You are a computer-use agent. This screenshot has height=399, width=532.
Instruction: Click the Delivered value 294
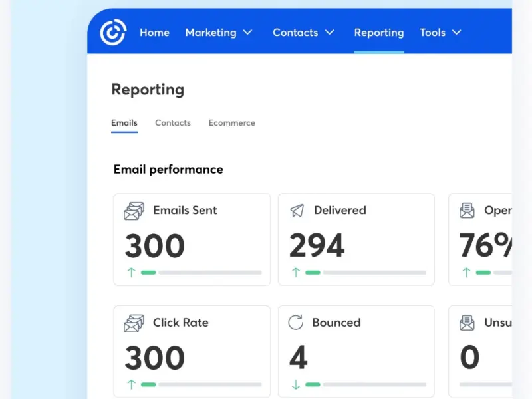pyautogui.click(x=317, y=245)
